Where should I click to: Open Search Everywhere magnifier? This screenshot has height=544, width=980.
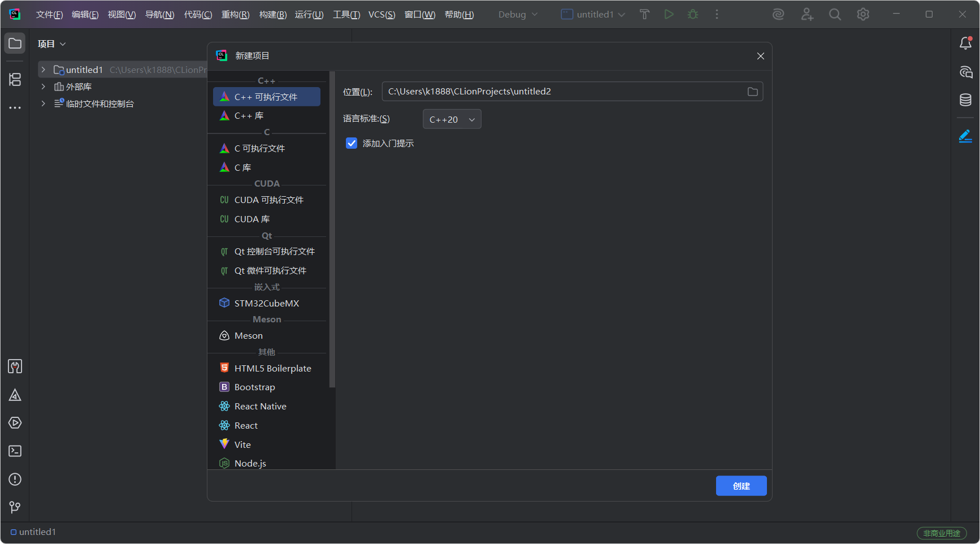pos(835,15)
